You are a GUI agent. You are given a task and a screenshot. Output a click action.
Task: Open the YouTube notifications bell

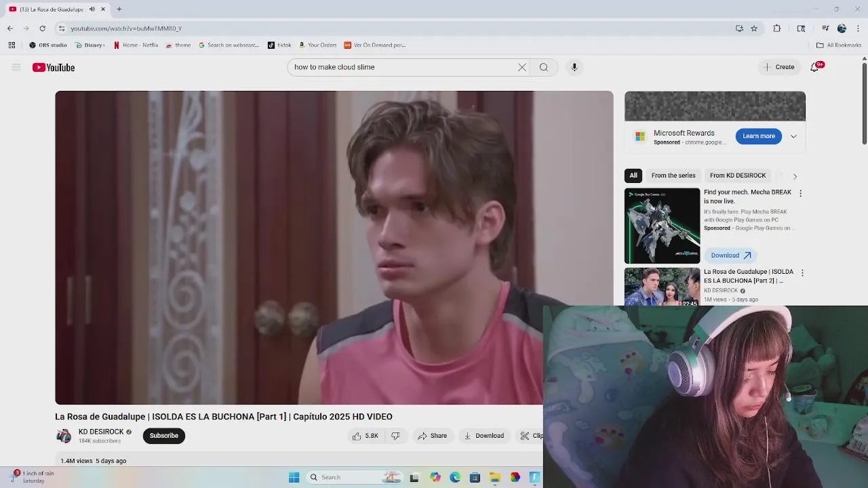pos(815,67)
